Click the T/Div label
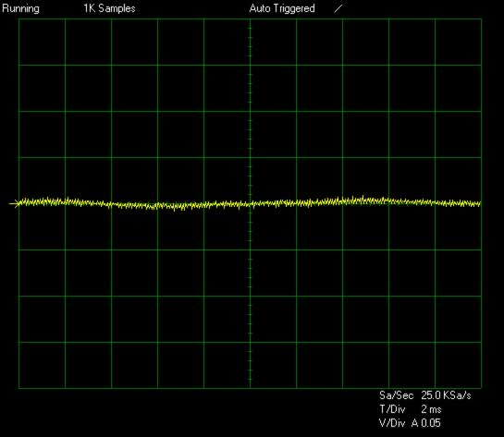This screenshot has width=504, height=437. tap(392, 409)
